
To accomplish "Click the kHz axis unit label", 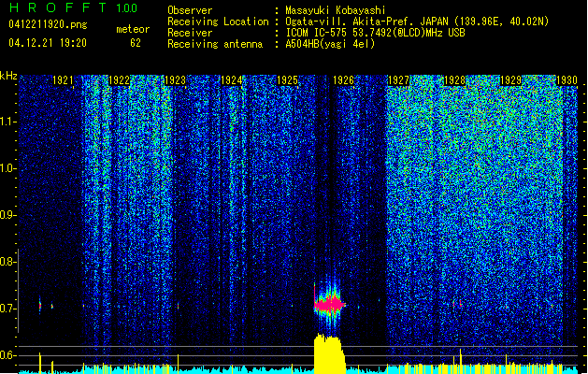I will 8,76.
